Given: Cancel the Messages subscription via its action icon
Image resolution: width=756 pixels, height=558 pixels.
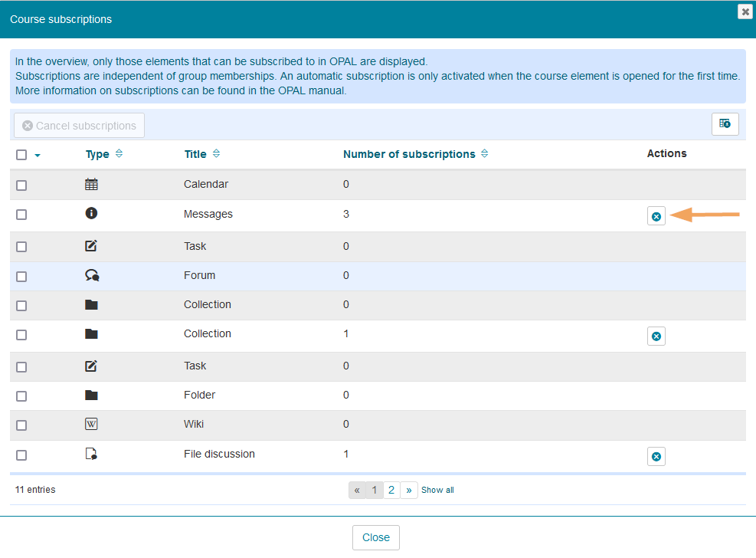Looking at the screenshot, I should click(x=656, y=216).
